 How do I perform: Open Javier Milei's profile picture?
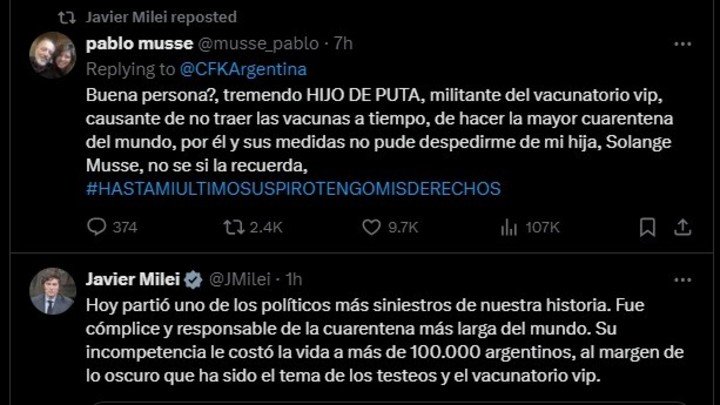click(x=53, y=290)
